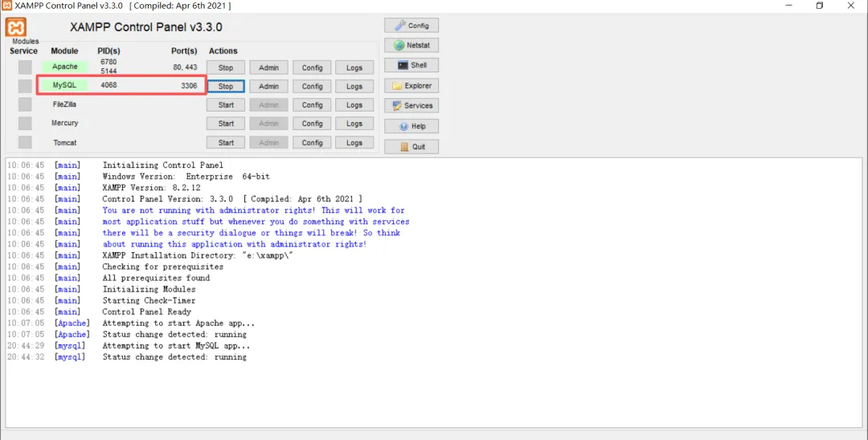Toggle the FileZilla service checkbox
This screenshot has width=868, height=440.
tap(25, 104)
